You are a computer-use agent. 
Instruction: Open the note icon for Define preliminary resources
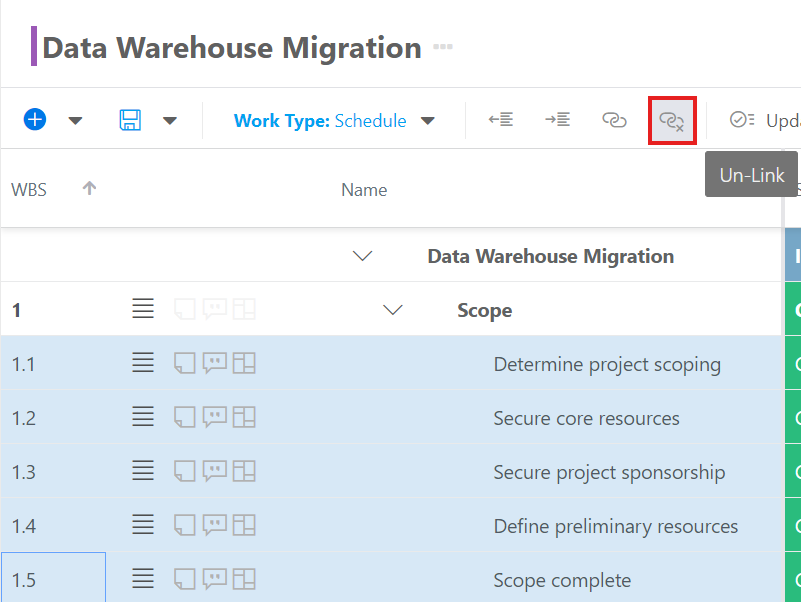[x=184, y=525]
